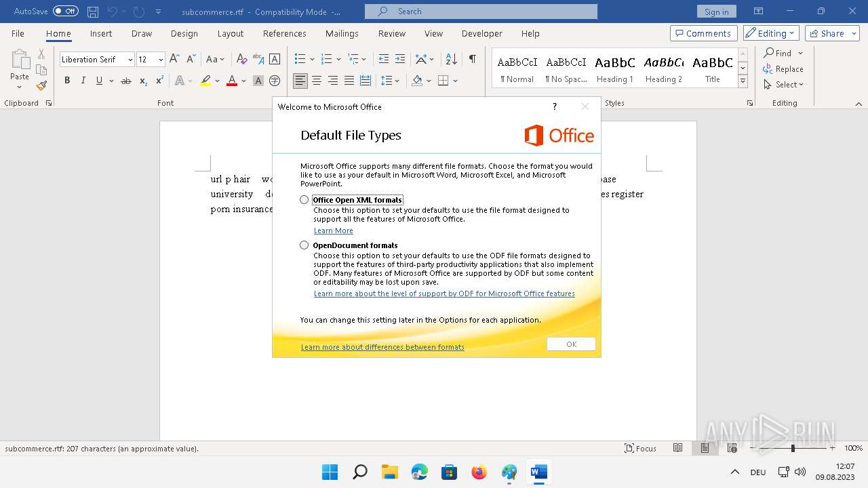Viewport: 868px width, 488px height.
Task: Open learn more about ODF support link
Action: point(444,293)
